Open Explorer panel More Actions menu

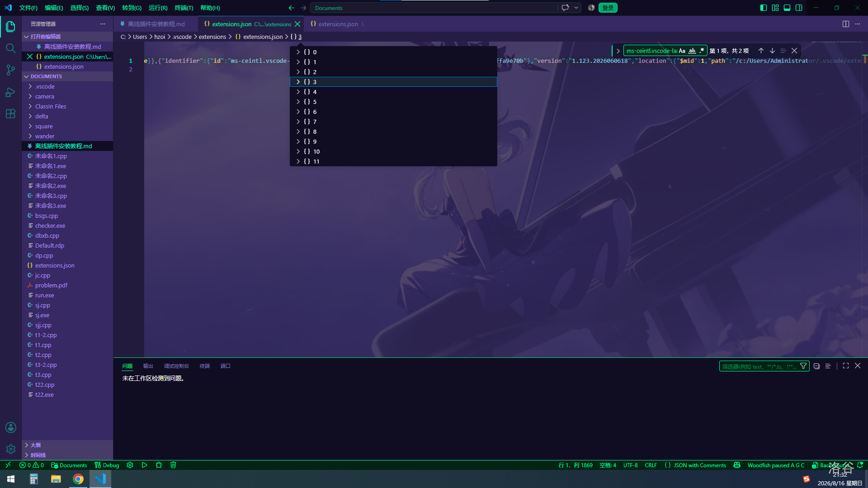point(103,24)
